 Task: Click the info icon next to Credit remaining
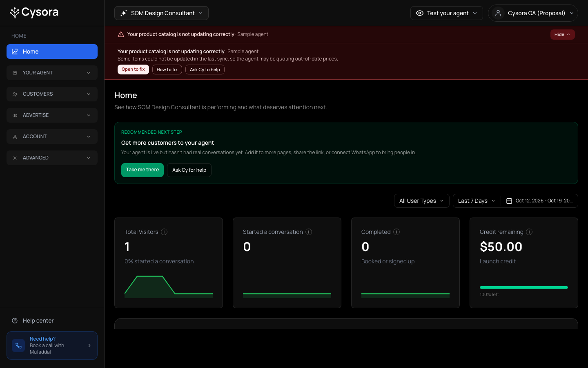tap(529, 232)
